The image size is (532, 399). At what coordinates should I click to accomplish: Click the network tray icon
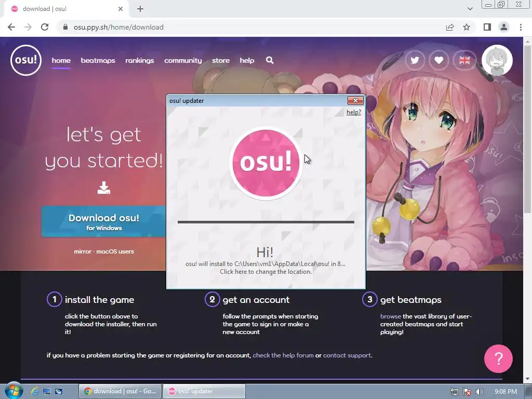(454, 392)
